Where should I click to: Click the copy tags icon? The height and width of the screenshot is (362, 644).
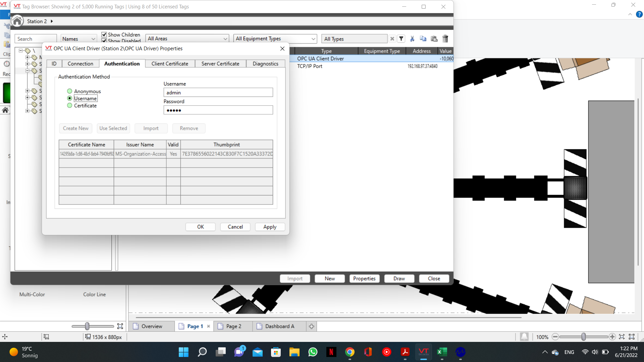point(423,39)
